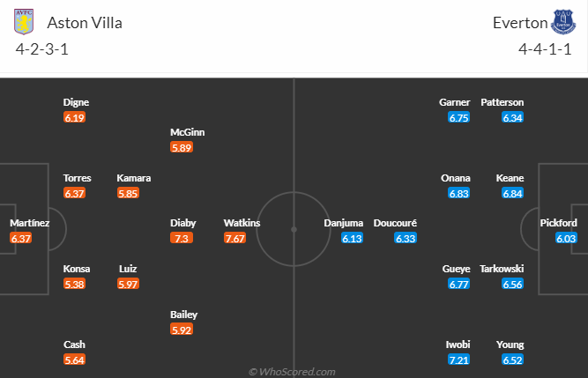Image resolution: width=588 pixels, height=378 pixels.
Task: Click Everton's 4-4-1-1 formation text
Action: [545, 49]
